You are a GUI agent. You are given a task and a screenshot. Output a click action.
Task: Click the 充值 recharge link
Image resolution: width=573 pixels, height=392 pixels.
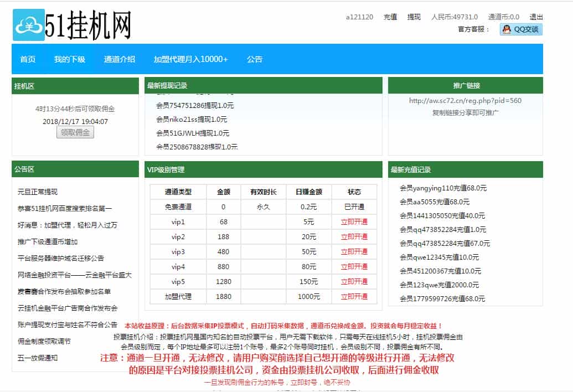coord(391,17)
